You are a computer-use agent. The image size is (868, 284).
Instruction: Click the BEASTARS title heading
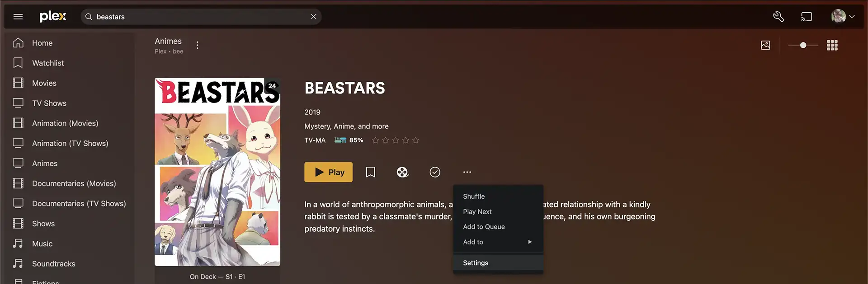click(345, 88)
